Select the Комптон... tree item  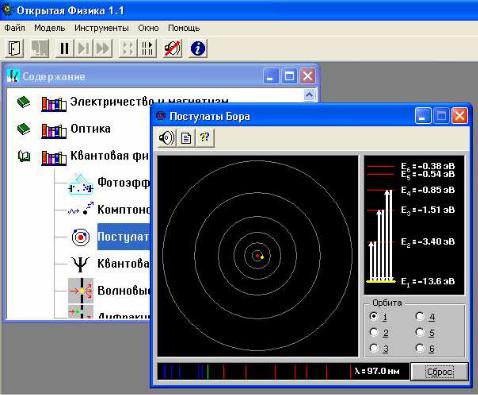tap(123, 210)
